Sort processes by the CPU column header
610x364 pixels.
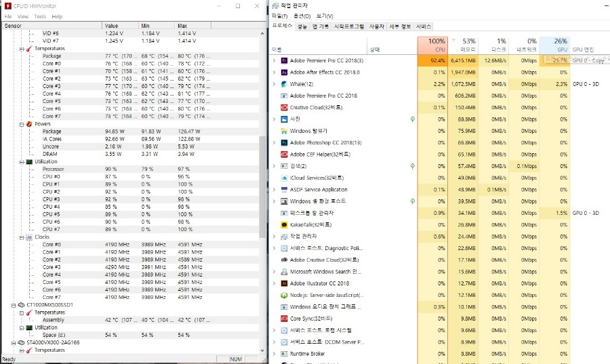pos(432,45)
